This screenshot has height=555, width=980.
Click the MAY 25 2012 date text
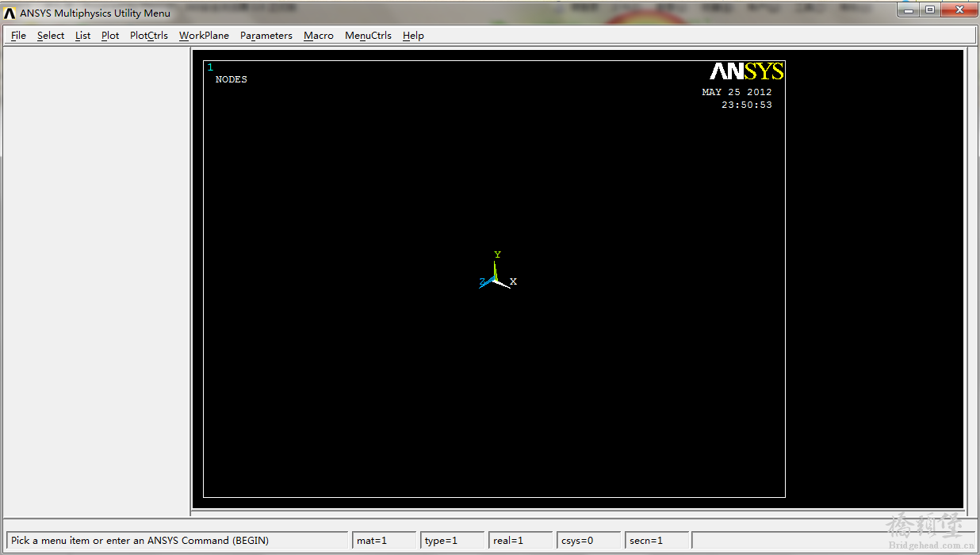(x=737, y=92)
